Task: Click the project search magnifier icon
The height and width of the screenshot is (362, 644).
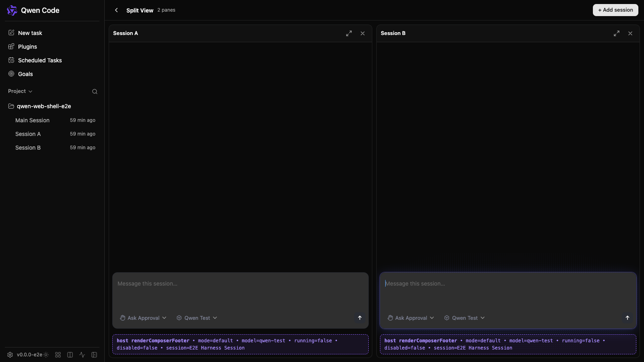Action: 95,91
